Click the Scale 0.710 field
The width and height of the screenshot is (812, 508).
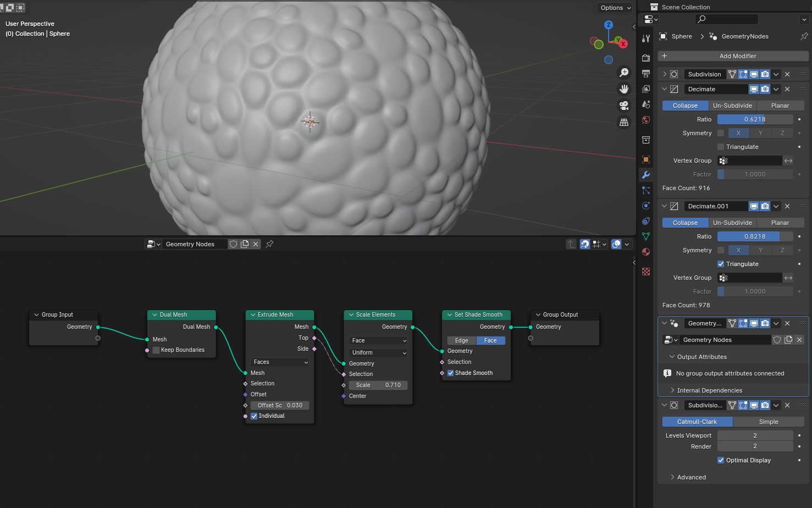coord(378,385)
